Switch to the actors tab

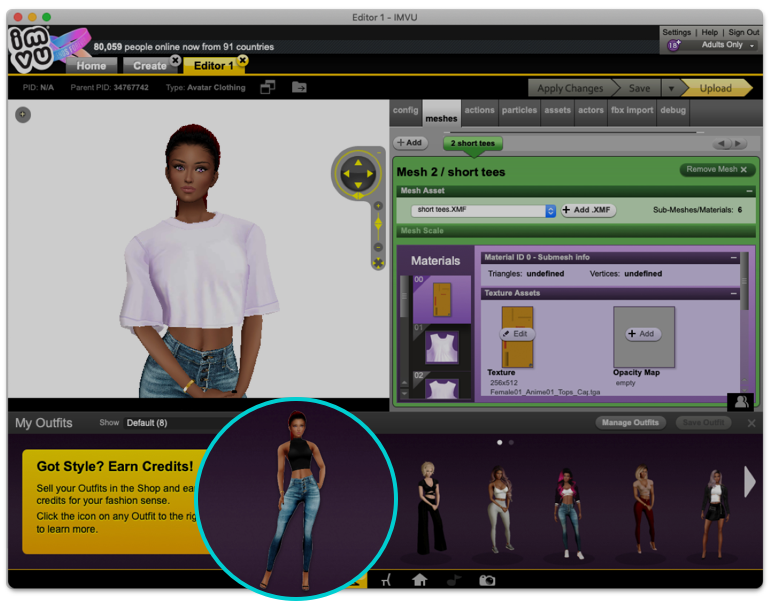[x=591, y=110]
